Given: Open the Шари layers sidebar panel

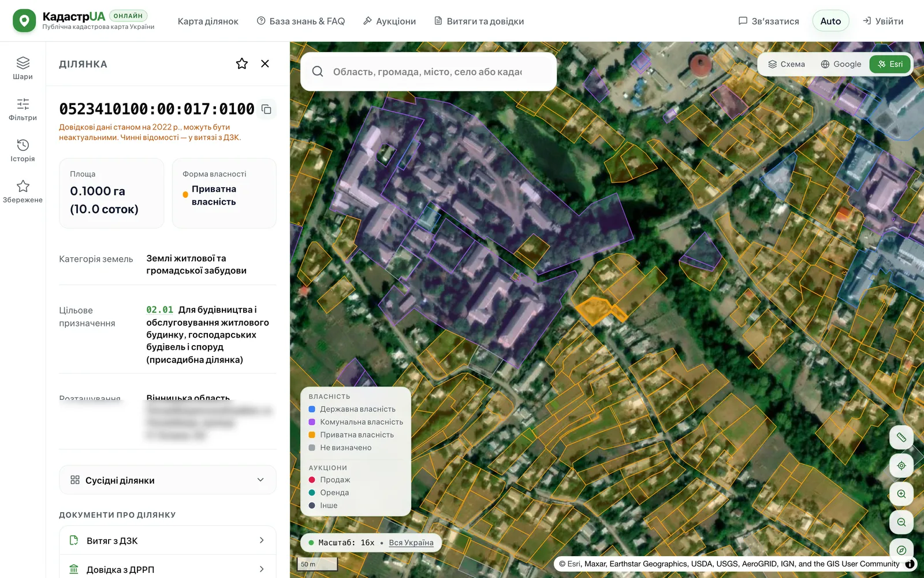Looking at the screenshot, I should click(23, 68).
